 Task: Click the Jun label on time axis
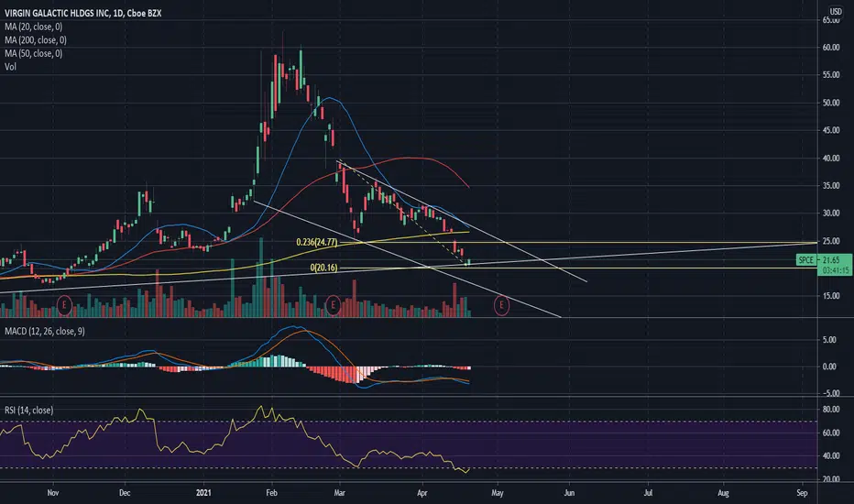[569, 493]
